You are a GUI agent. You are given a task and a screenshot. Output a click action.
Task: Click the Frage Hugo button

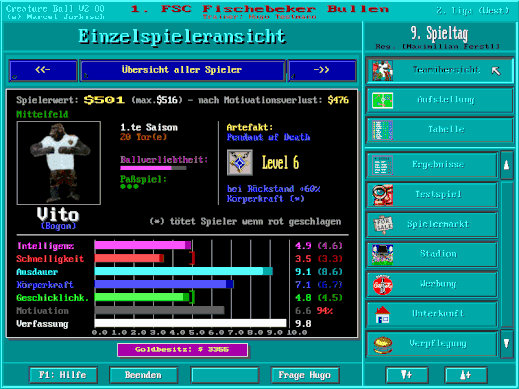[305, 375]
